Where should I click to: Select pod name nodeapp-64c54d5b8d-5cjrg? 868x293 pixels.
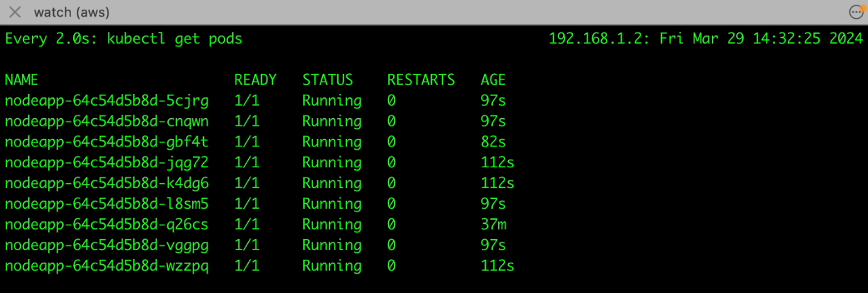click(106, 101)
